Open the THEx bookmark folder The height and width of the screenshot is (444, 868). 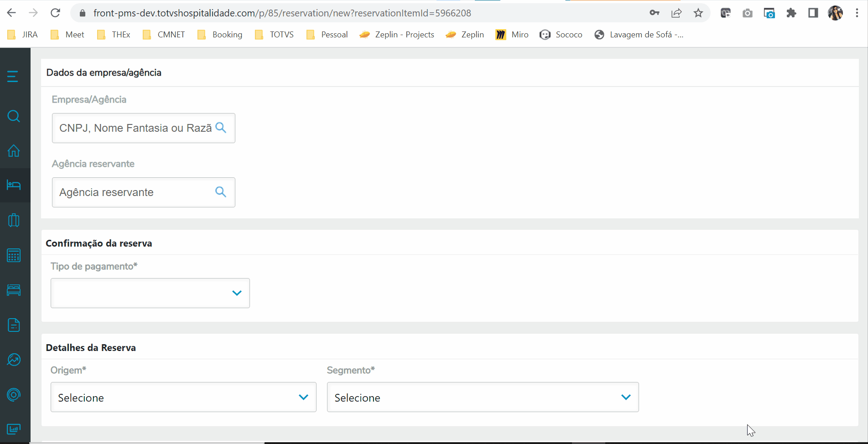pos(114,35)
